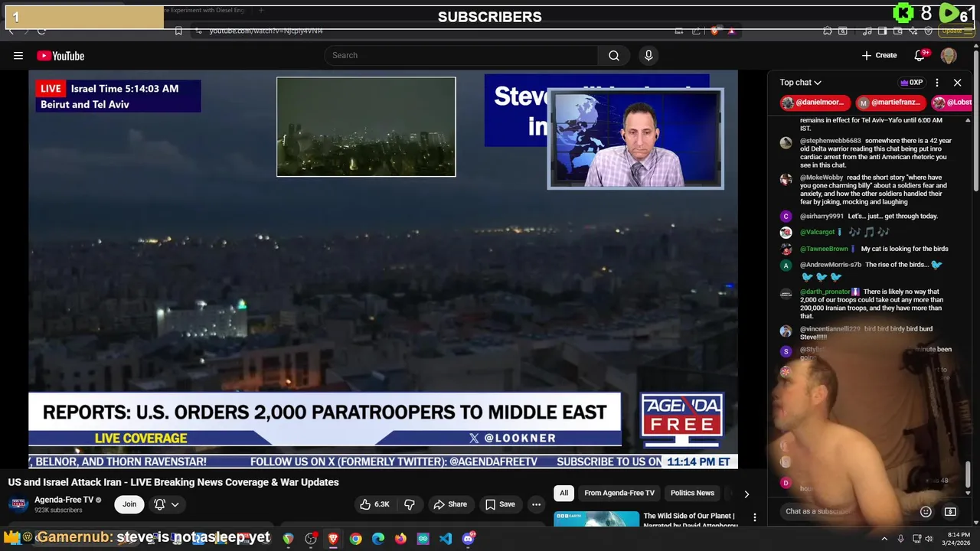The height and width of the screenshot is (551, 980).
Task: Open @martiefranz super chat chip
Action: click(x=890, y=102)
